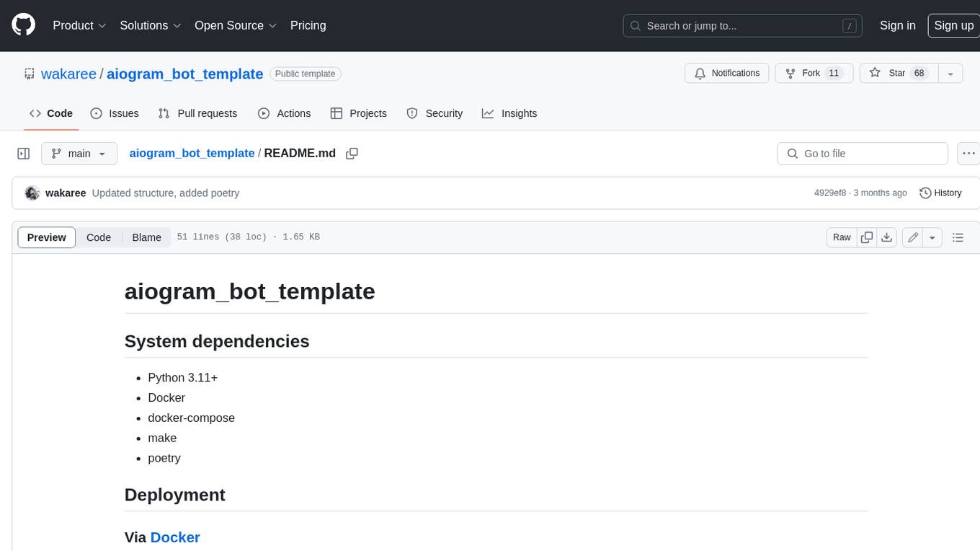Switch to the Pull requests tab

[197, 113]
